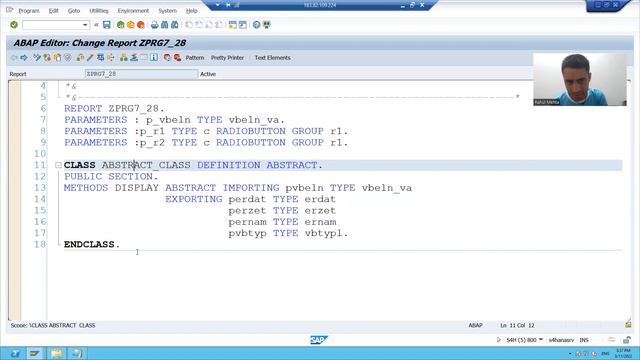The width and height of the screenshot is (640, 360).
Task: Click the Ln 11 Col 12 status indicator
Action: [x=517, y=325]
